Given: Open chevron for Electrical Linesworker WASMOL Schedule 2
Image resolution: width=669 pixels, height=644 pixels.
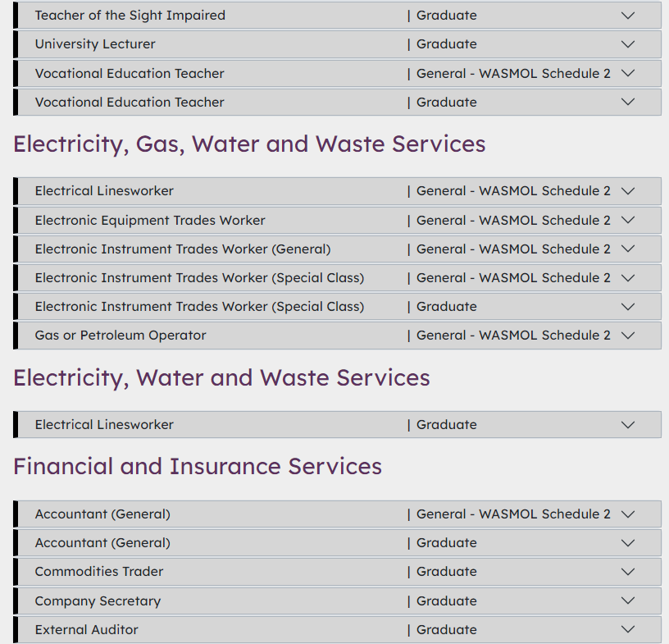Looking at the screenshot, I should [x=628, y=191].
